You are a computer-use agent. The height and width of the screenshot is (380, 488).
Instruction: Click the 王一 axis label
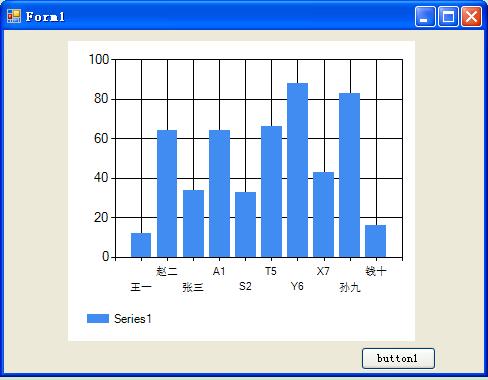141,287
